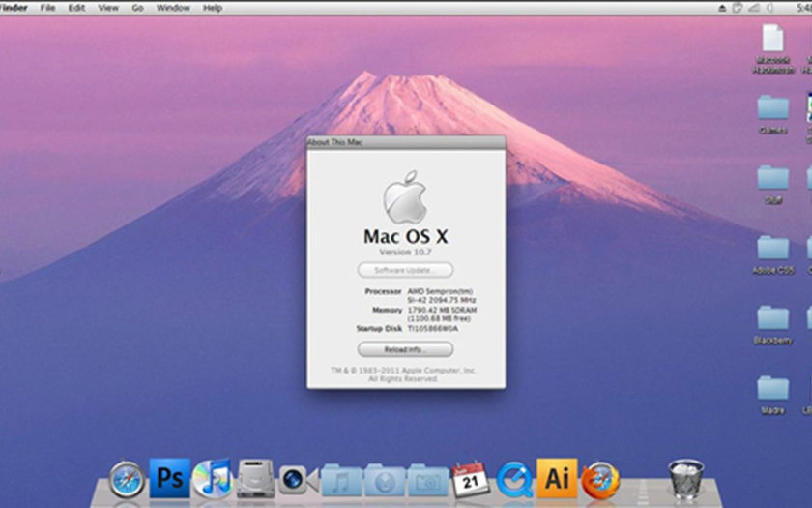
Task: Open the Pictures folder stack in dock
Action: pos(427,480)
